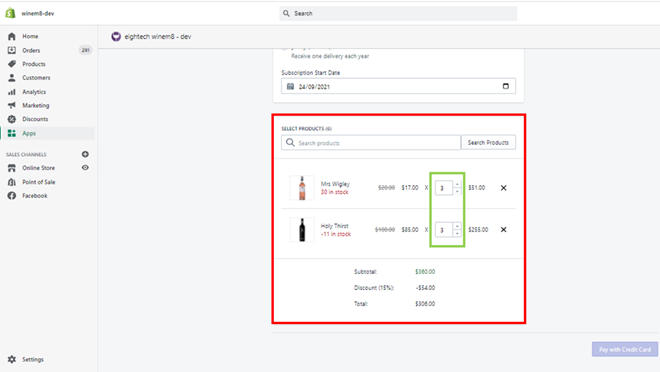
Task: Click the Search Products button
Action: [x=488, y=143]
